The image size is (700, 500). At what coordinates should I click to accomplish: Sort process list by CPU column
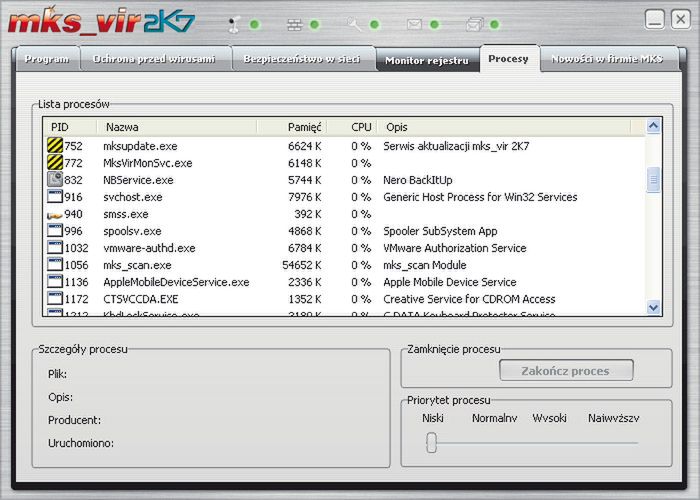(x=353, y=127)
